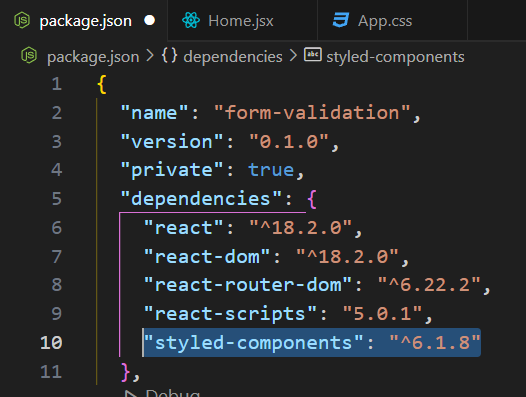Open the App.css tab
This screenshot has height=397, width=526.
[392, 20]
